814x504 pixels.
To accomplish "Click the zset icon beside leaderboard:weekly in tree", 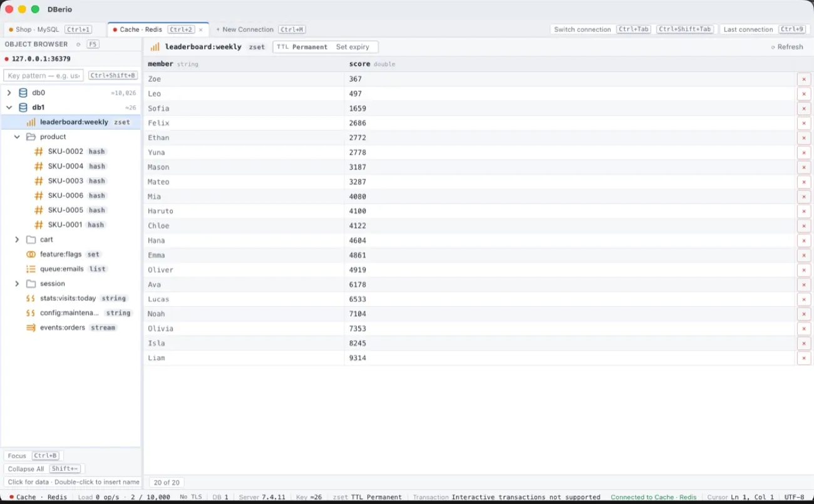I will (31, 122).
